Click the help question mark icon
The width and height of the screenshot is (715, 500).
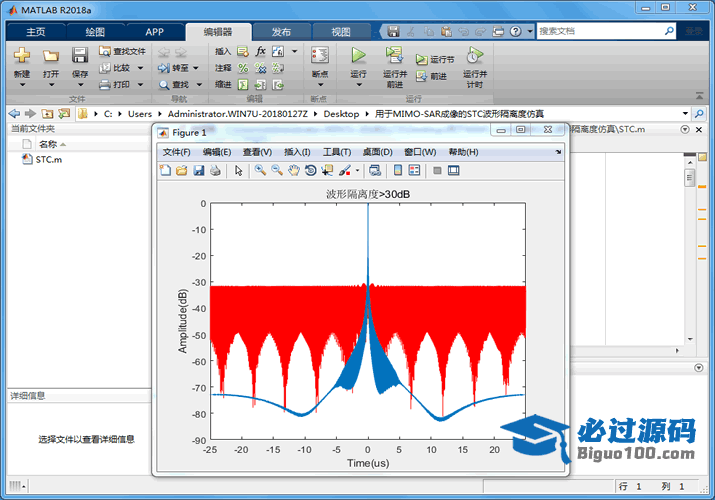[x=515, y=31]
